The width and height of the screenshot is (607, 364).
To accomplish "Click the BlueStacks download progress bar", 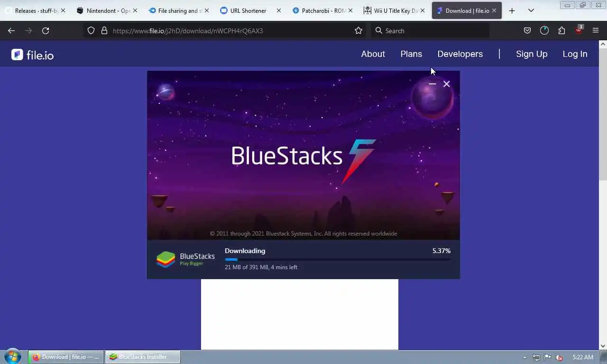I will click(338, 259).
